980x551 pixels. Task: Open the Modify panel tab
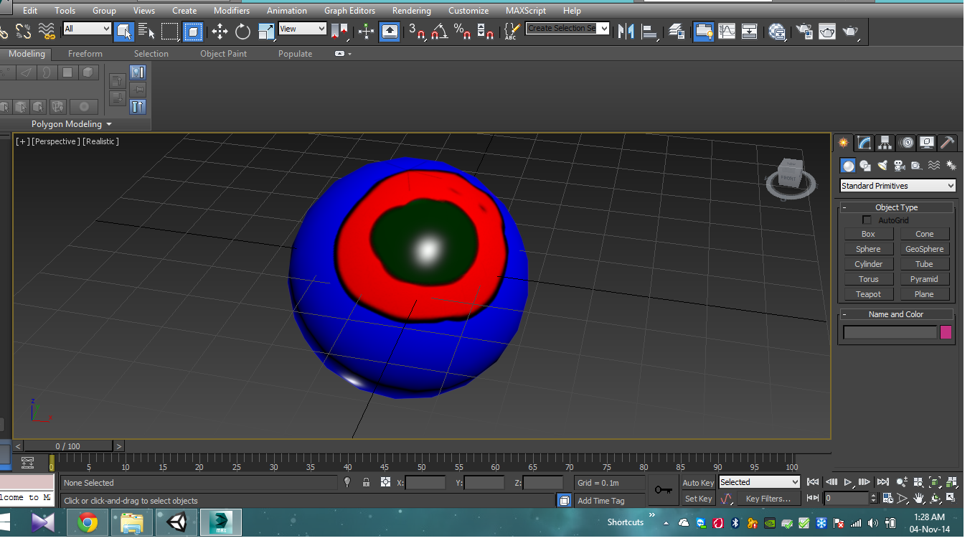click(x=864, y=143)
